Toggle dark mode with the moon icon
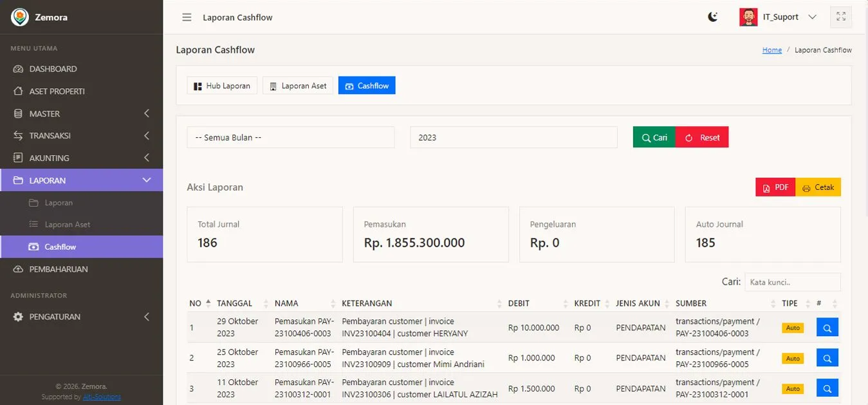The image size is (868, 405). click(x=713, y=17)
